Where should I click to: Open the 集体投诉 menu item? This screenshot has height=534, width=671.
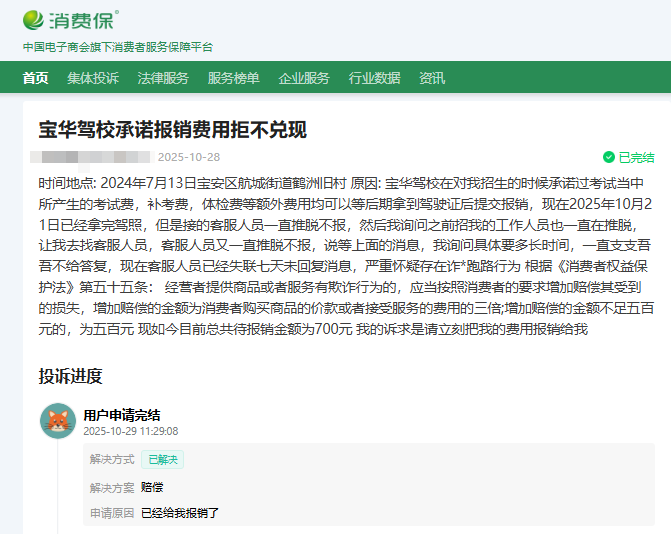(93, 78)
